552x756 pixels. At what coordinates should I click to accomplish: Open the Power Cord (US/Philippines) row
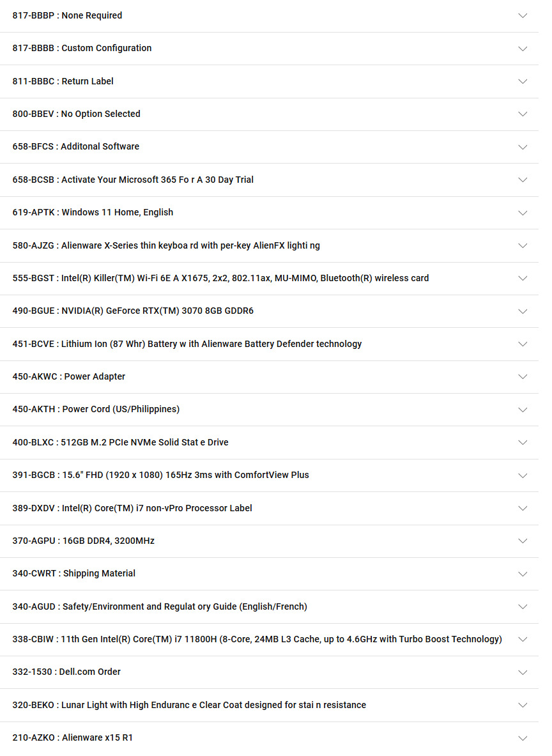96,409
